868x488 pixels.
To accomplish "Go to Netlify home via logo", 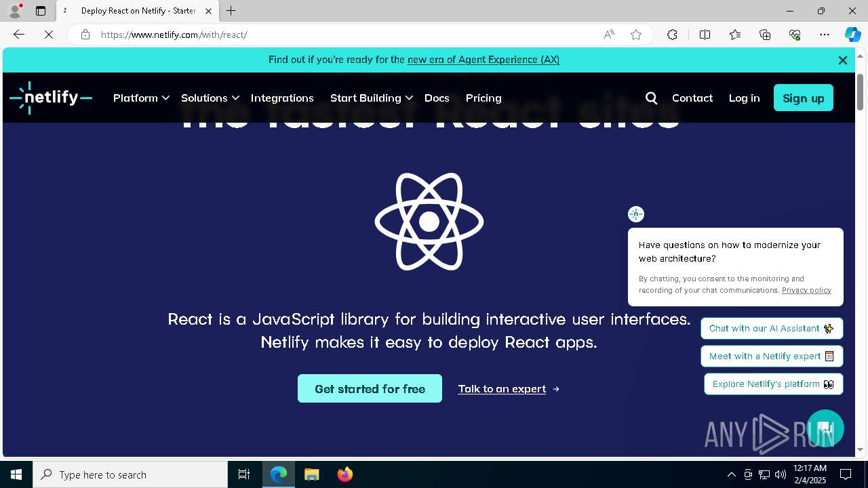I will [x=51, y=98].
